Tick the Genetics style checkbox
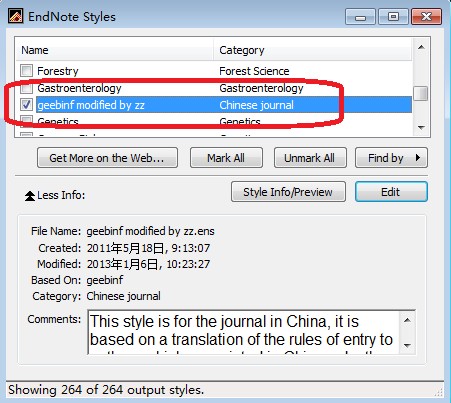Screen dimensions: 451x403 tap(26, 121)
